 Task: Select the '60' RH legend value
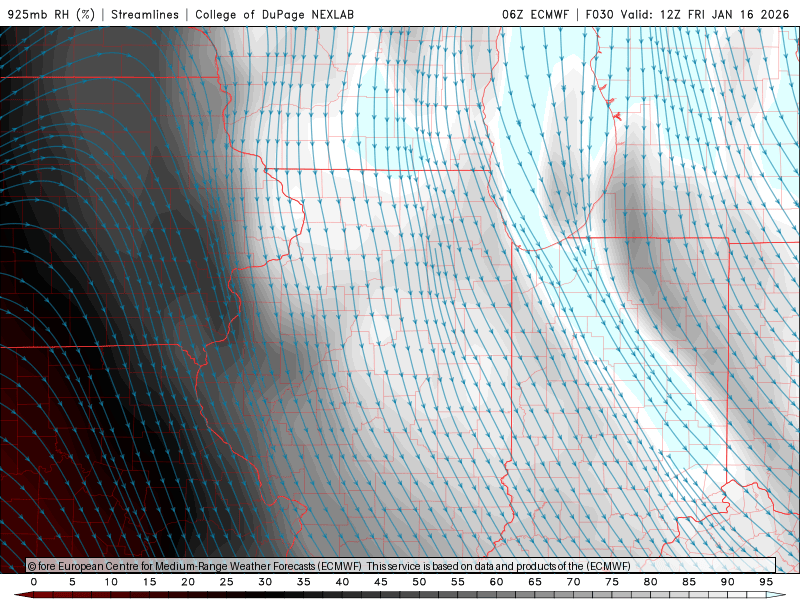tap(496, 582)
